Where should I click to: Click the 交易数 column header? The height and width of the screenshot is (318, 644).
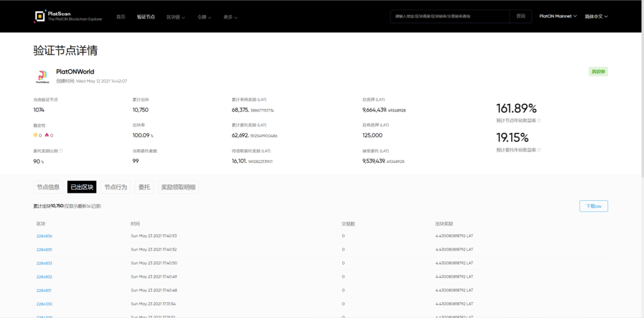pos(348,224)
